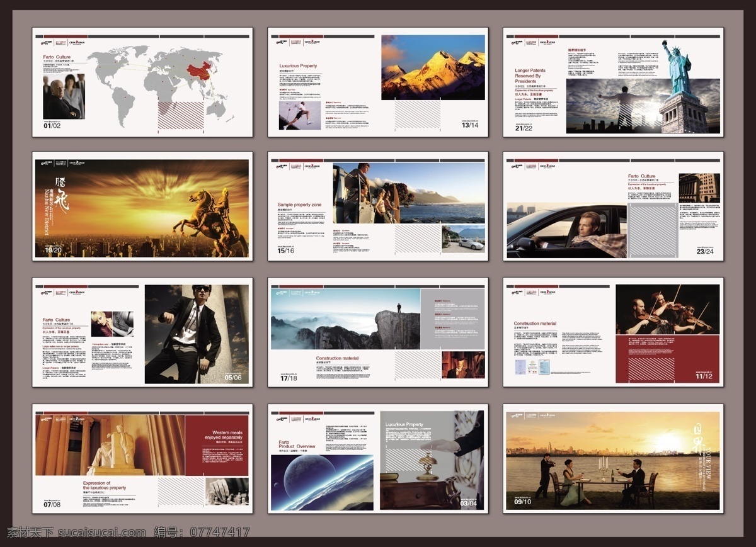Click page number "11/12"
The width and height of the screenshot is (756, 547).
[704, 376]
